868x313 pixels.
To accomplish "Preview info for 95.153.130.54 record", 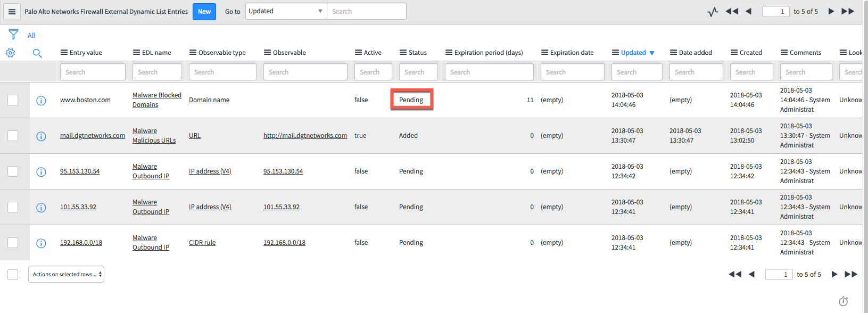I will coord(41,172).
